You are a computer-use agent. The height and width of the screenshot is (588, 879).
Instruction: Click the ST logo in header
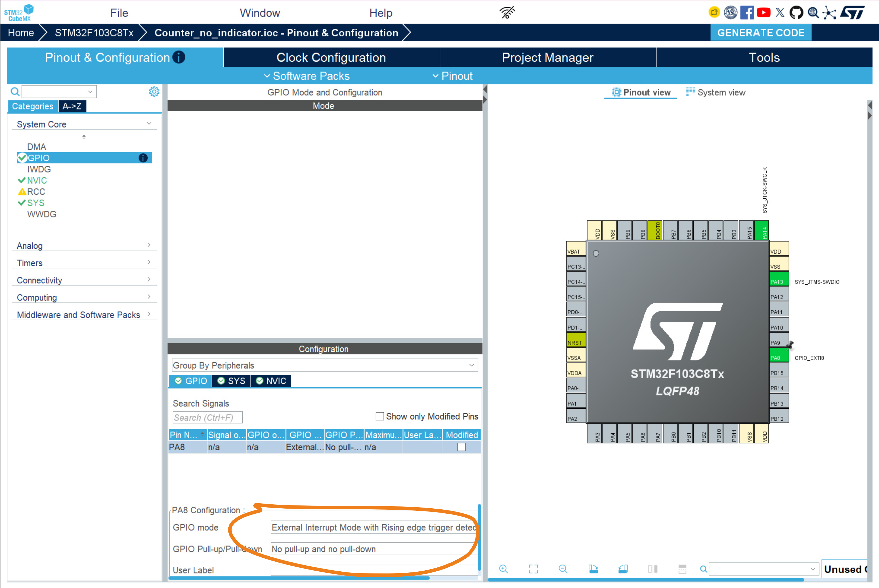click(853, 12)
